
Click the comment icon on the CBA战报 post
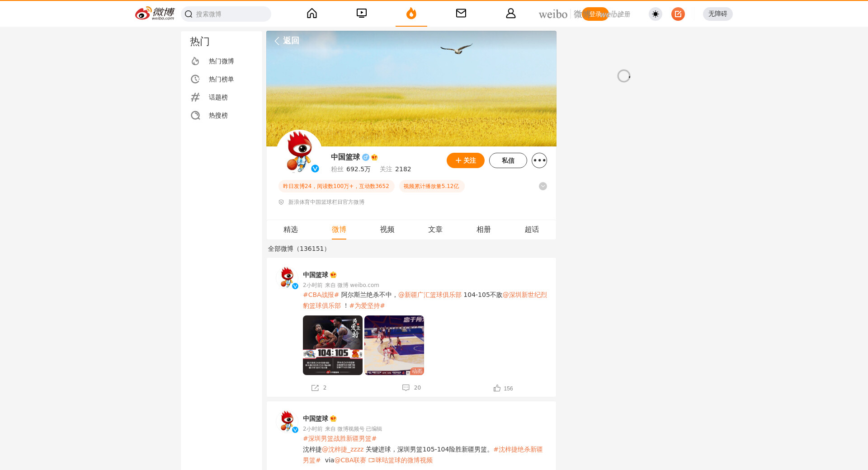click(406, 388)
